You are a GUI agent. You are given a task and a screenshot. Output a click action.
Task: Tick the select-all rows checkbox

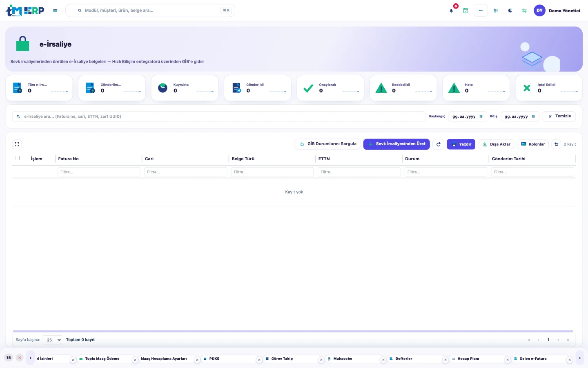17,158
